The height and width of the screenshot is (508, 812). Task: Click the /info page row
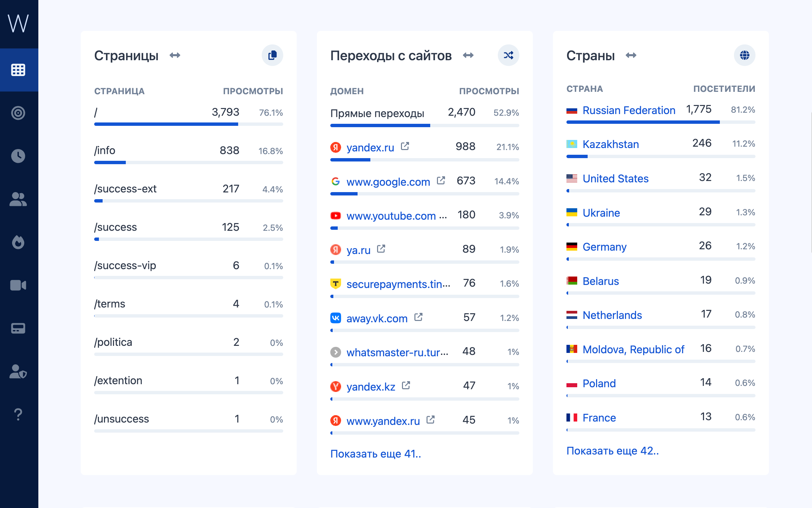(105, 150)
